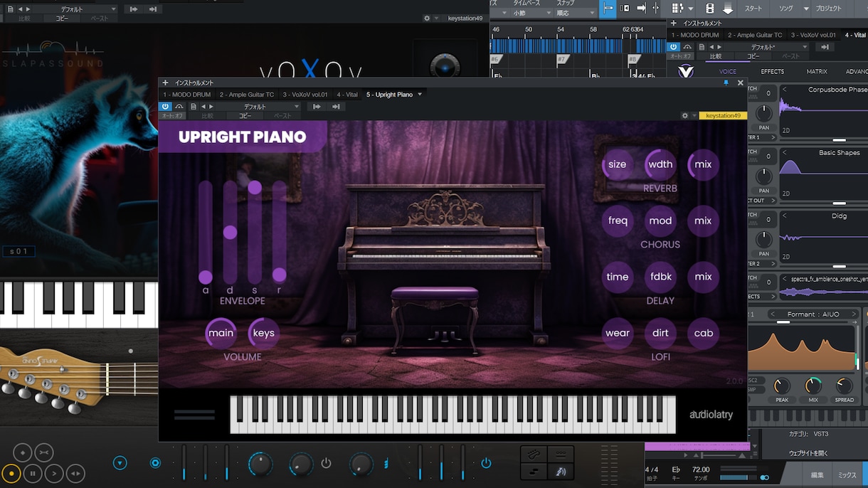Toggle オート:オフ automation button in Upright Piano window

click(x=171, y=116)
